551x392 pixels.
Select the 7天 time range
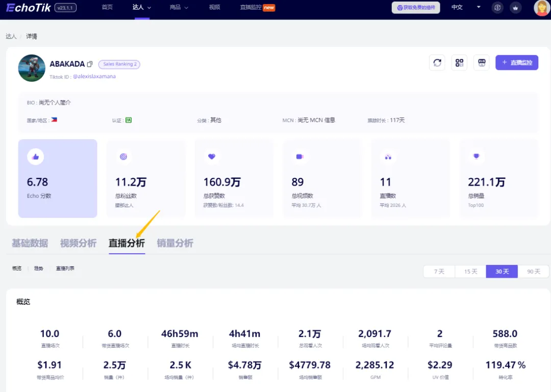pyautogui.click(x=439, y=272)
